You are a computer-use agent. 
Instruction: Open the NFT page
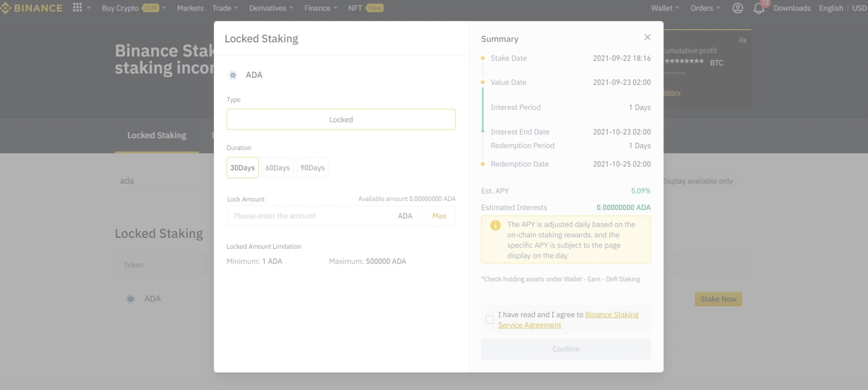point(366,8)
